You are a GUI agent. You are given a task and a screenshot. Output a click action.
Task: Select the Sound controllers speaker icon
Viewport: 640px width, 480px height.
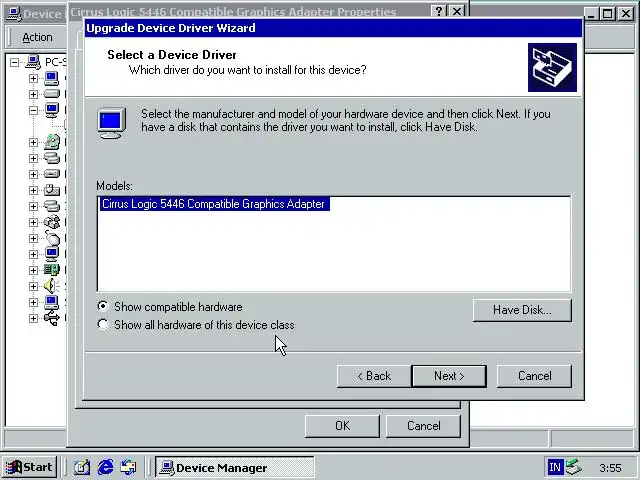52,286
